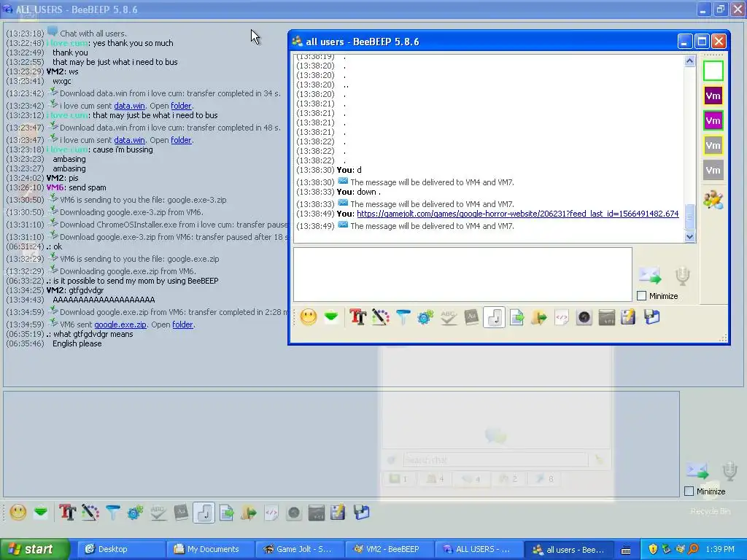Open the gamejolt.com link in chat
The height and width of the screenshot is (560, 747).
point(517,214)
